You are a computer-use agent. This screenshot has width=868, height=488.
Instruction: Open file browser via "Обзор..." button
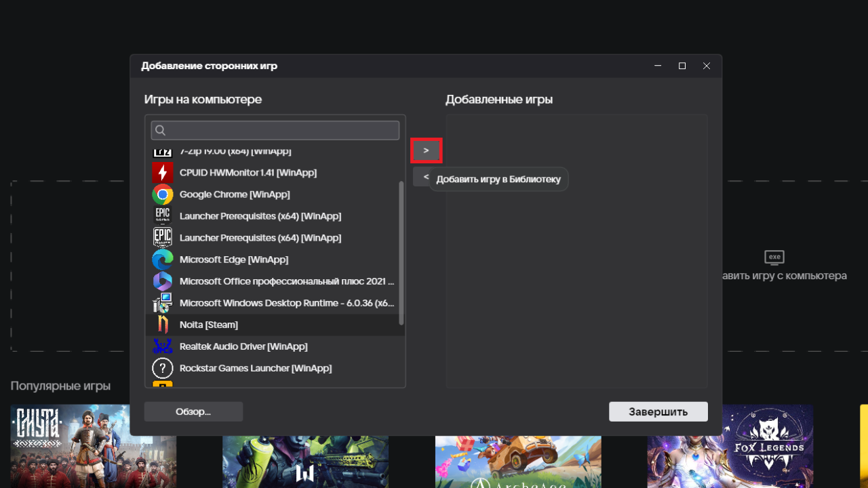click(x=193, y=411)
